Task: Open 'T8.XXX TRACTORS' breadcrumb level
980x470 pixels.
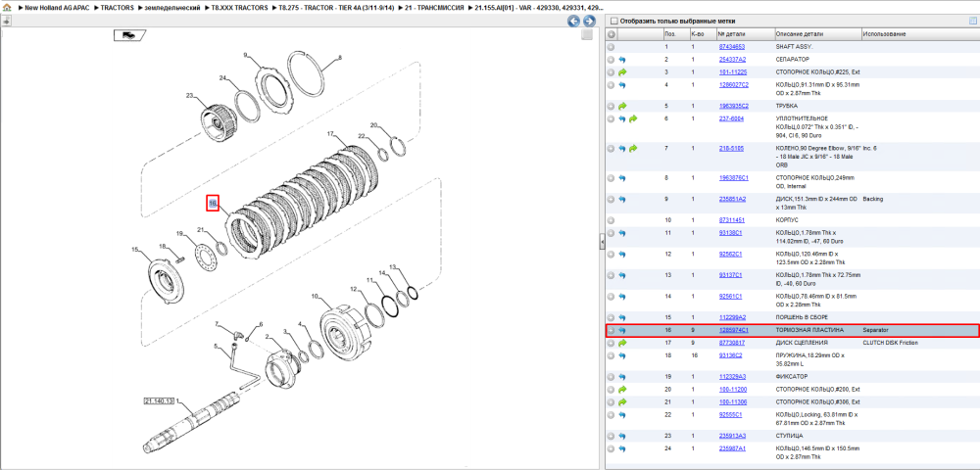Action: coord(239,8)
